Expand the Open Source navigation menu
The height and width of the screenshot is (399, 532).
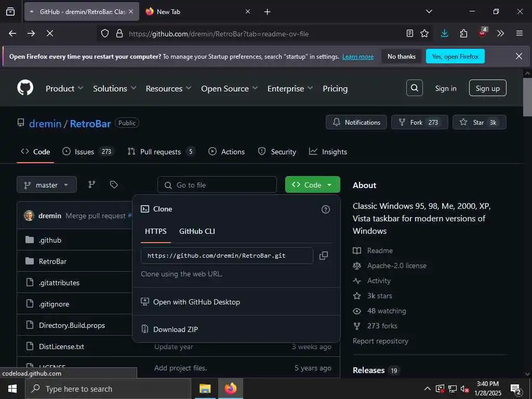tap(229, 88)
